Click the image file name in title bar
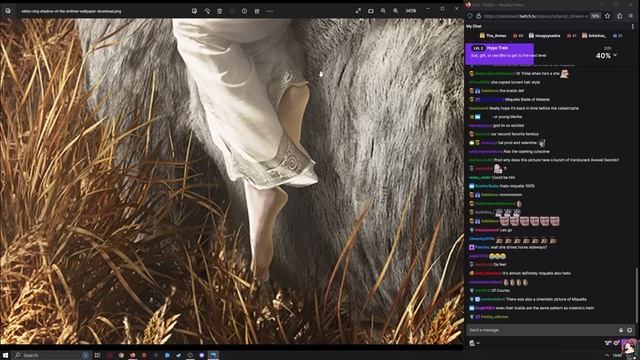640x360 pixels. [x=71, y=11]
